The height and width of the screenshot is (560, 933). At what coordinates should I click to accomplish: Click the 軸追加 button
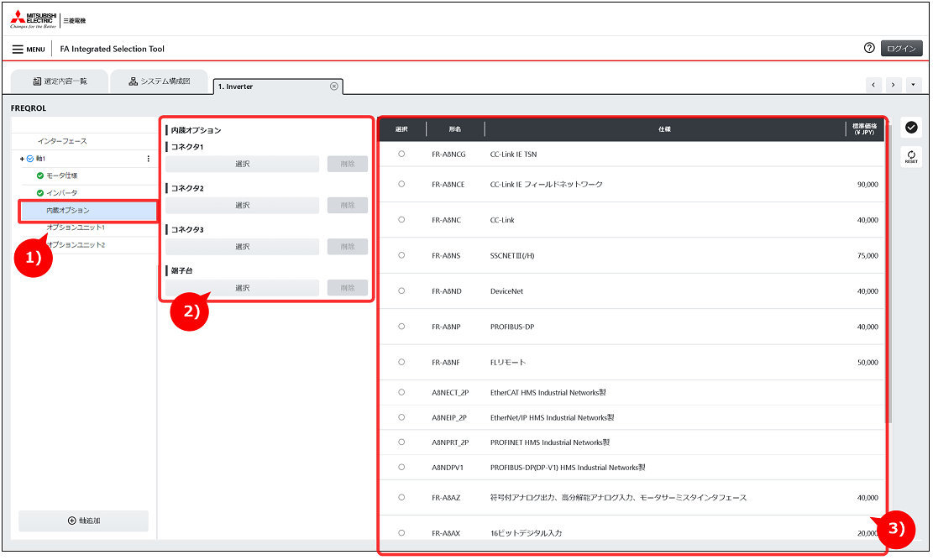tap(83, 521)
